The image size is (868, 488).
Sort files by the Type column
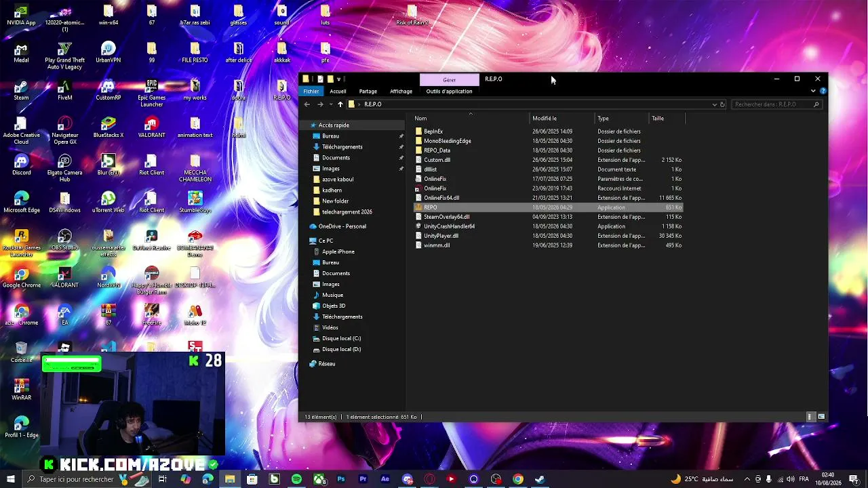pyautogui.click(x=622, y=118)
